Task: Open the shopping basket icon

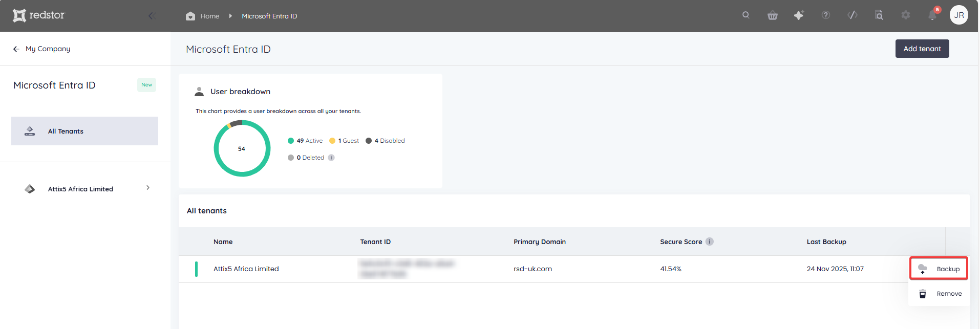Action: click(x=773, y=15)
